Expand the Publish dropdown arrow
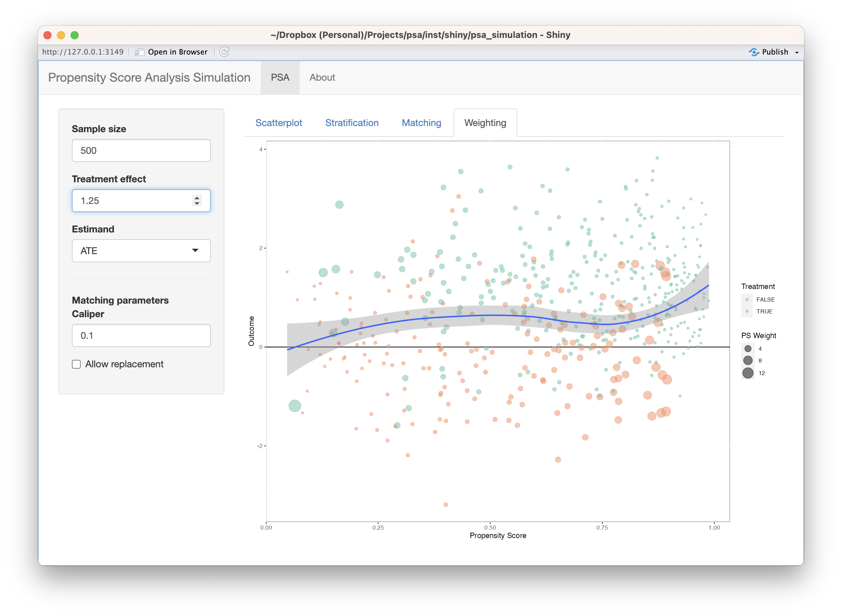Viewport: 842px width, 616px height. coord(797,53)
